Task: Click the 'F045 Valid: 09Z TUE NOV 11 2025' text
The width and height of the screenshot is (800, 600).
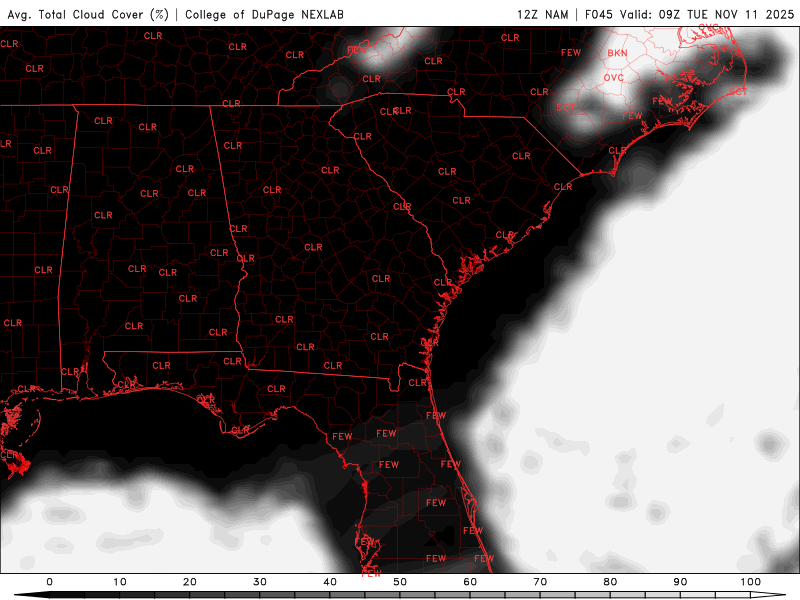Action: [689, 14]
